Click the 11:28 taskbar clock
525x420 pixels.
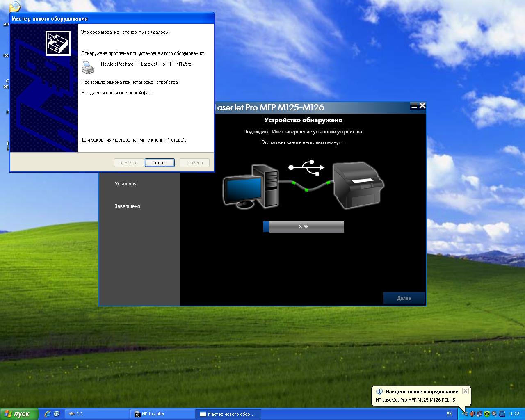coord(514,414)
